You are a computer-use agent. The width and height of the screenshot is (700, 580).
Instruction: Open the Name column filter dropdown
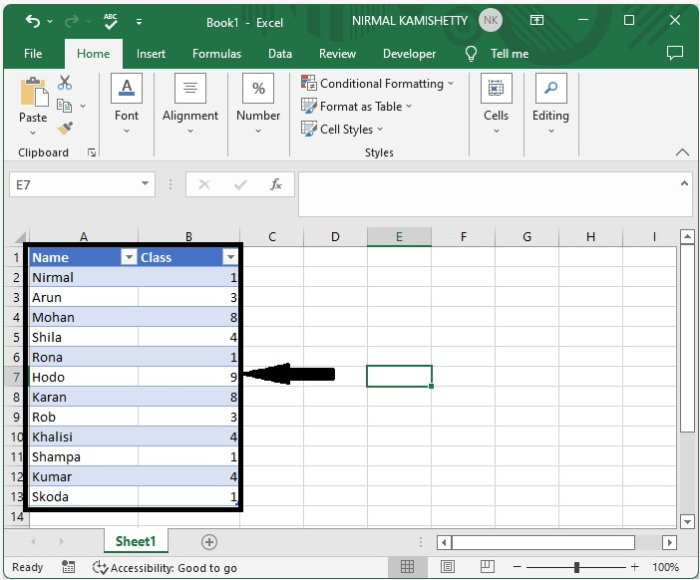tap(129, 257)
